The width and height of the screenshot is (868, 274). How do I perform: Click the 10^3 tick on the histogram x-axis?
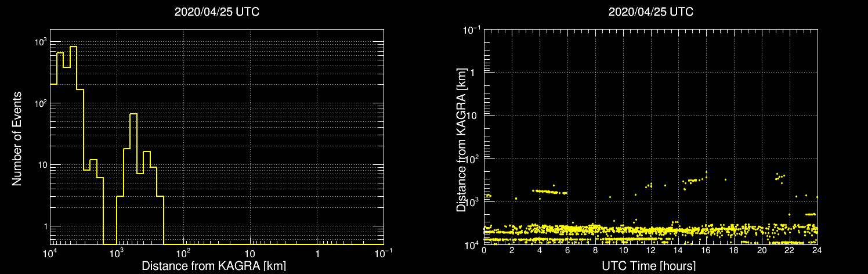(x=117, y=253)
